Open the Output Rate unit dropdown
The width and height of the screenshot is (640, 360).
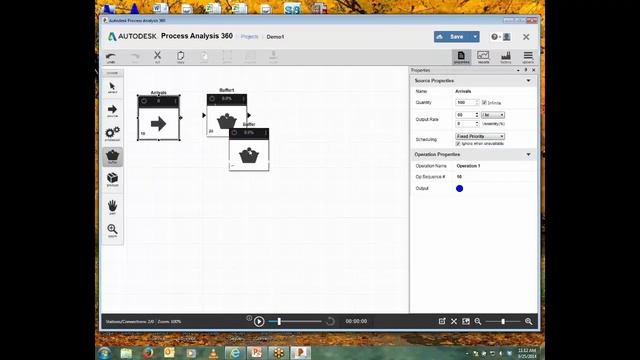click(493, 115)
